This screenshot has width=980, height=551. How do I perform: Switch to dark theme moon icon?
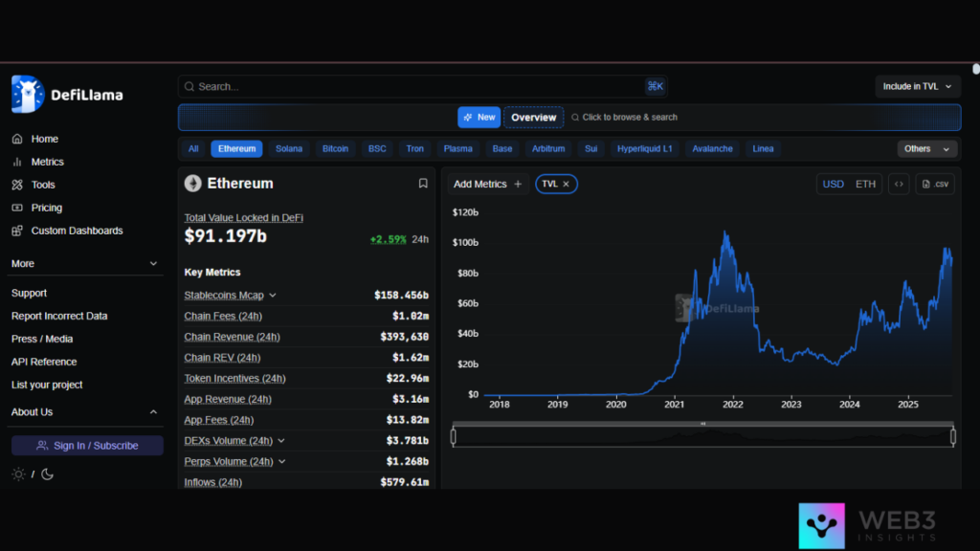(x=47, y=474)
